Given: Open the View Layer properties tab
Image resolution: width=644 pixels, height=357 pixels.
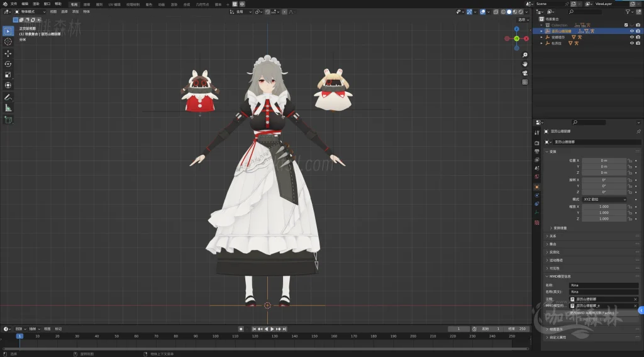Looking at the screenshot, I should coord(537,159).
